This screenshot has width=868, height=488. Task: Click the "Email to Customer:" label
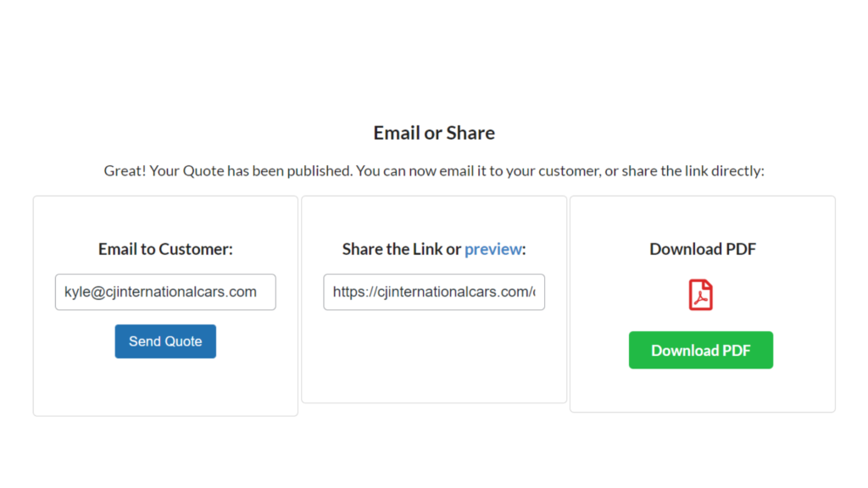click(165, 249)
